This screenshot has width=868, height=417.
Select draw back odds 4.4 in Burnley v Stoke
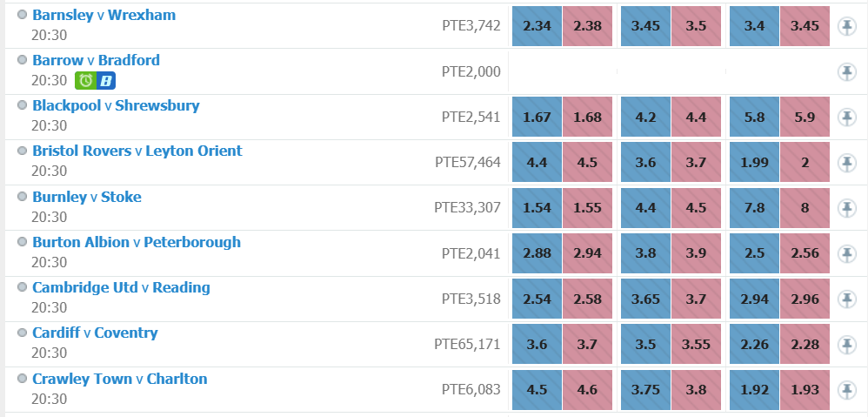pyautogui.click(x=645, y=208)
